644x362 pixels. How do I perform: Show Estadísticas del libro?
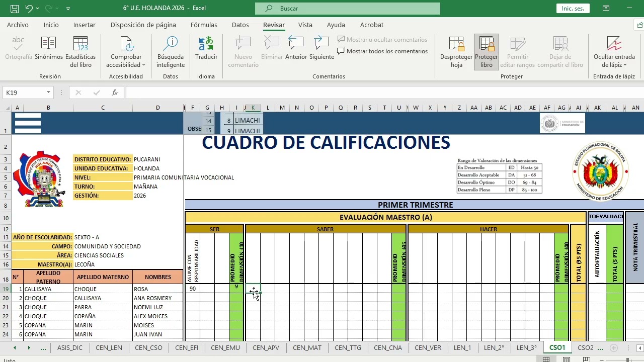[80, 52]
